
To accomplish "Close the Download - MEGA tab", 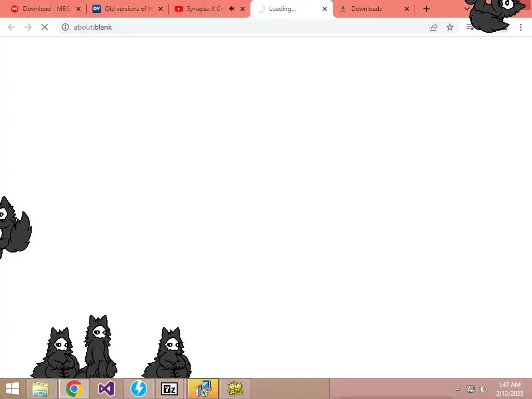I will 78,9.
